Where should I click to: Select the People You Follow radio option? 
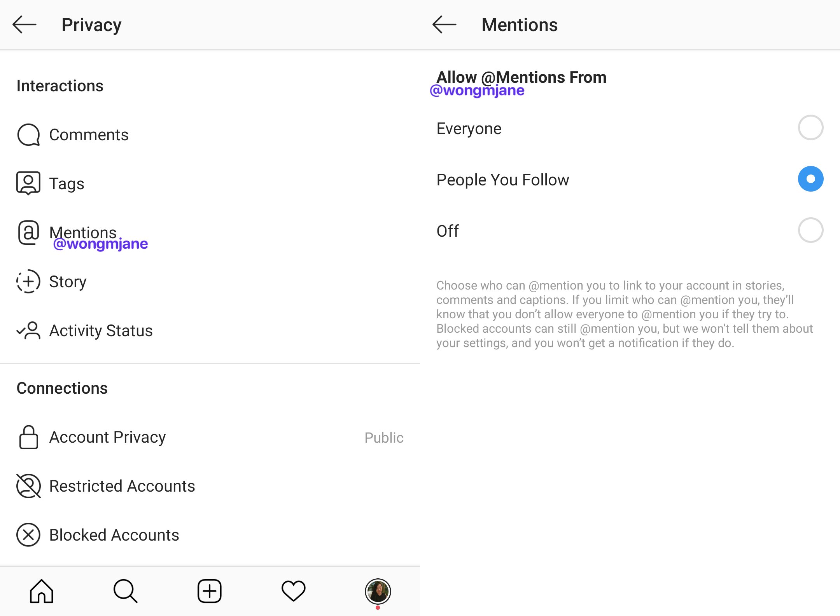810,179
